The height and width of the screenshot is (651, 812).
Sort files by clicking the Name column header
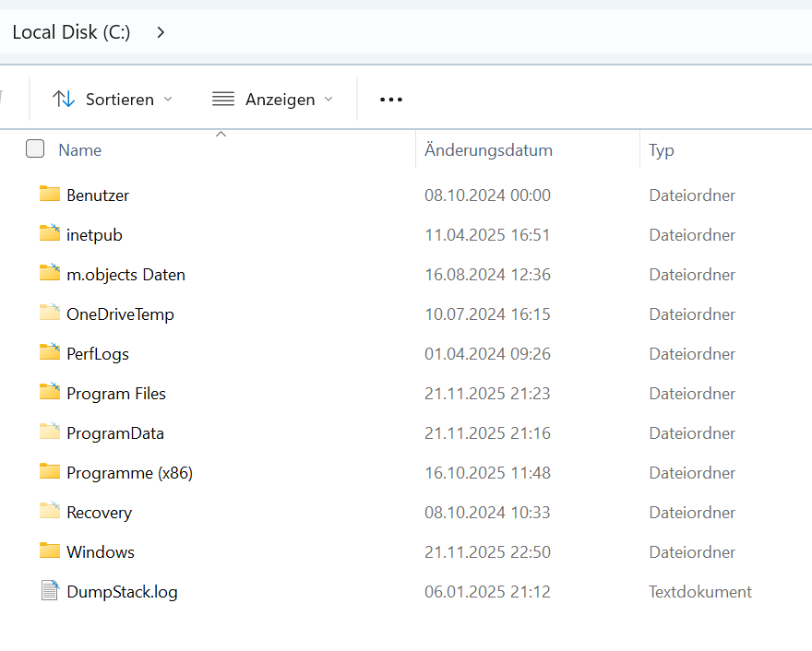[x=79, y=149]
